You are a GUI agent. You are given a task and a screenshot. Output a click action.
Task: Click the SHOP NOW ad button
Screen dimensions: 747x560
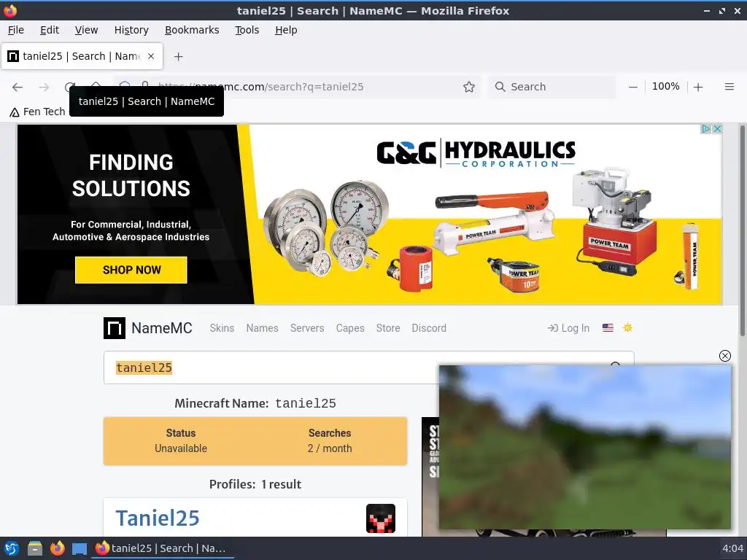tap(131, 270)
